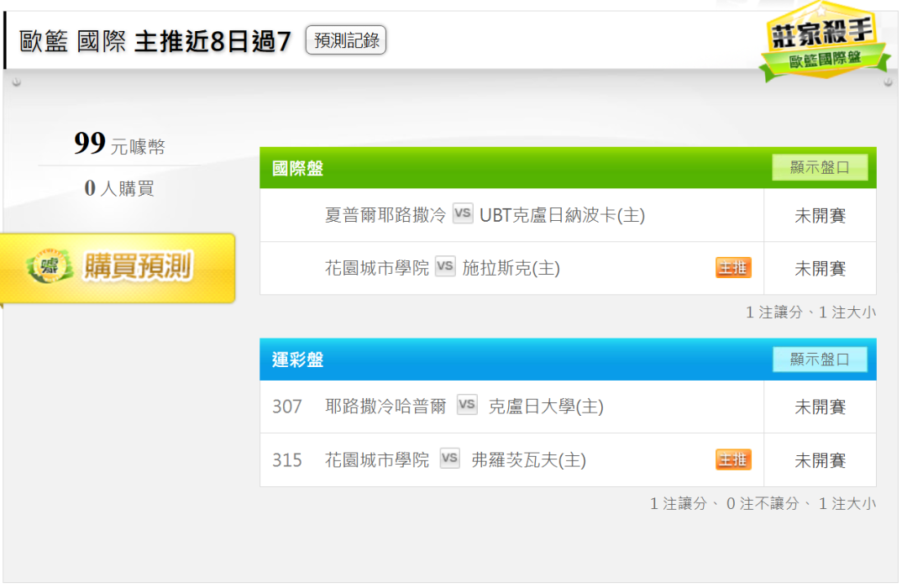Click 未開賽 status for match 307

[x=820, y=407]
